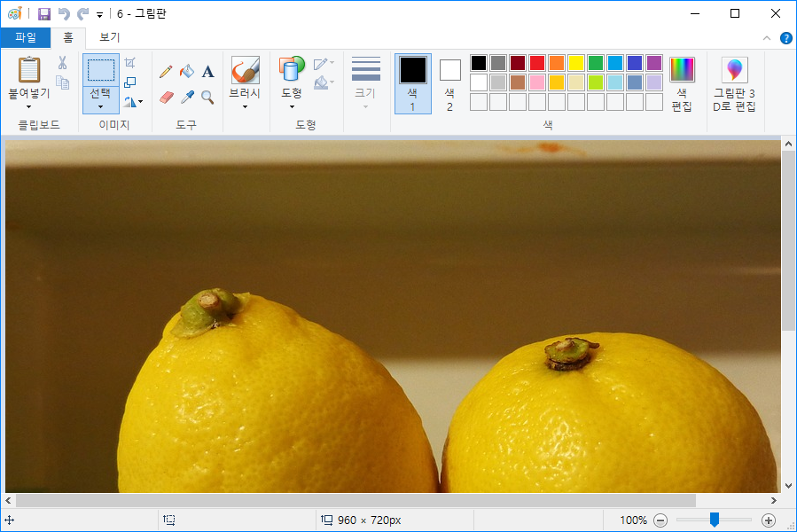Expand the Brushes dropdown arrow

[x=245, y=106]
